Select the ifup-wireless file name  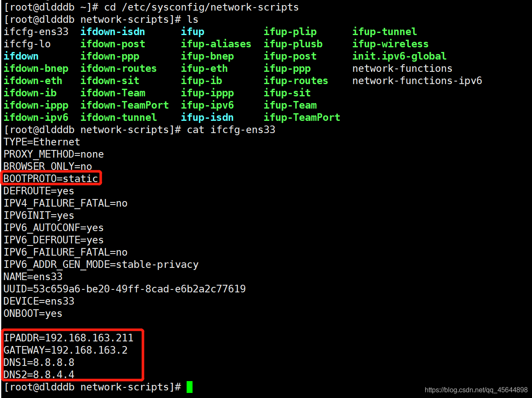391,44
